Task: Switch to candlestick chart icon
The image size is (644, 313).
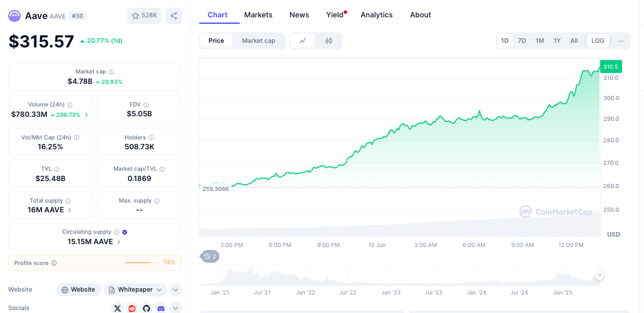Action: pyautogui.click(x=329, y=40)
